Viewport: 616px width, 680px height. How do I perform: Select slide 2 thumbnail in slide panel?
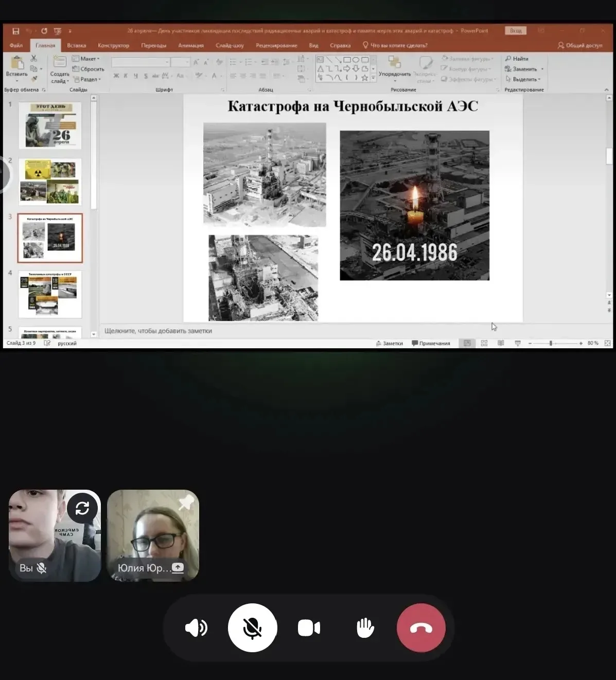pyautogui.click(x=50, y=182)
